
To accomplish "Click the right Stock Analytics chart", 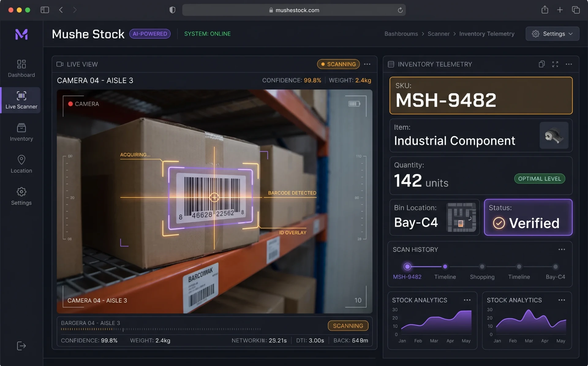I will pos(531,322).
